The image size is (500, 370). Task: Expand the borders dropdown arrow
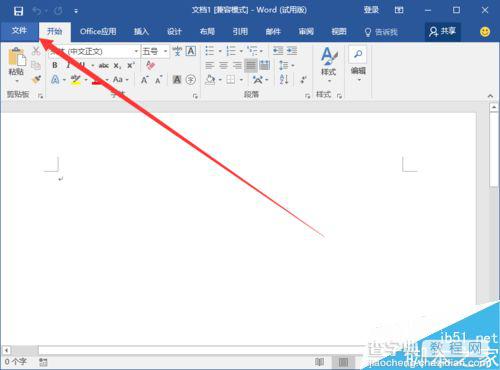point(241,80)
